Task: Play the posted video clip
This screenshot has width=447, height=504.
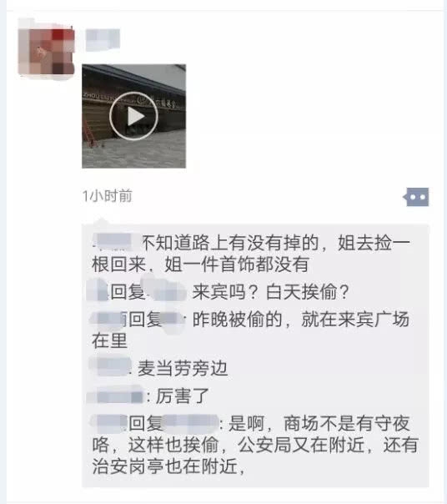Action: (x=133, y=116)
